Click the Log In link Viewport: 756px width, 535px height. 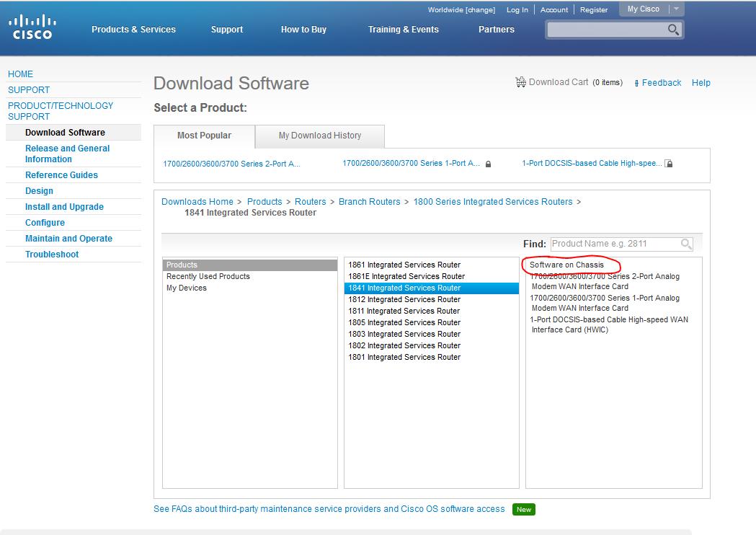(x=517, y=9)
